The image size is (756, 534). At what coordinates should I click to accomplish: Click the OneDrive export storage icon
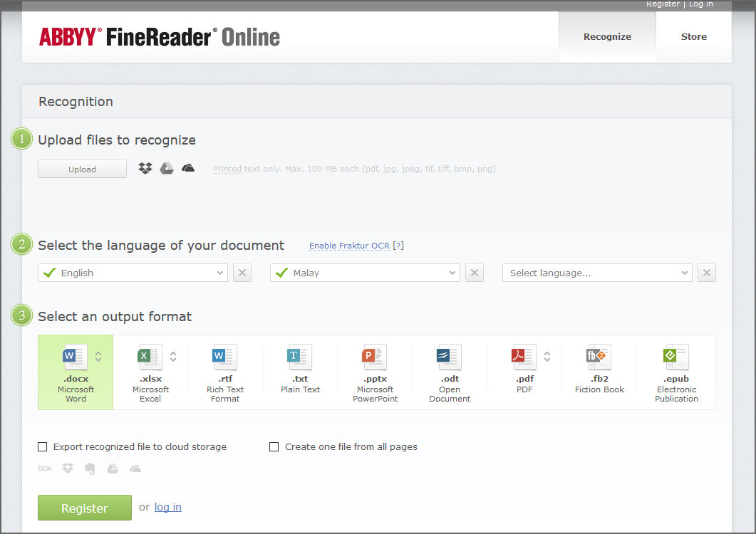(x=135, y=468)
